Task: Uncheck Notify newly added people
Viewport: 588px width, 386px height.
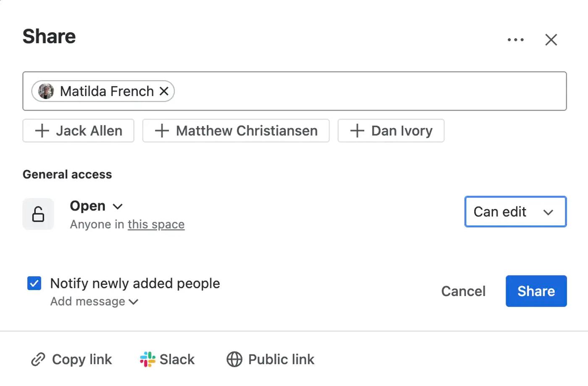Action: tap(34, 283)
